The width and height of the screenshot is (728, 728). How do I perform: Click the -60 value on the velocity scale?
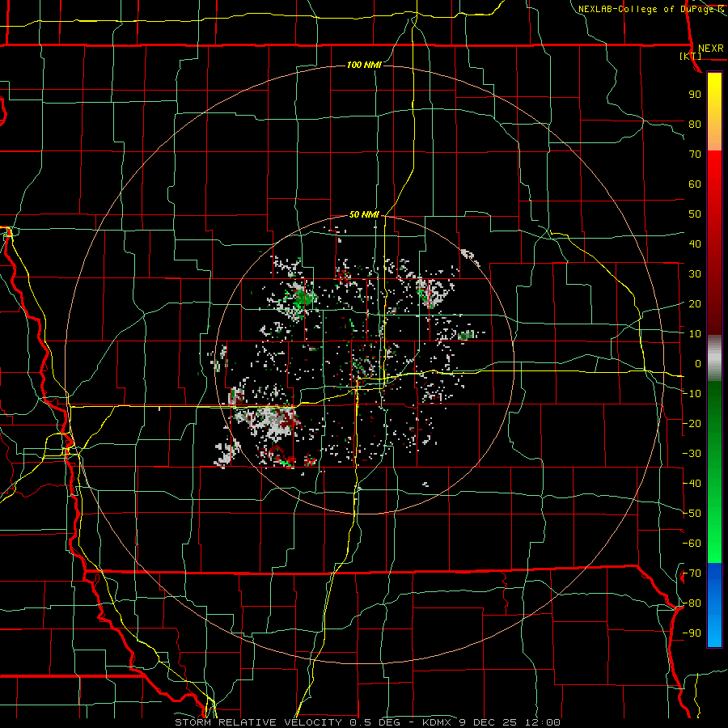tap(692, 544)
